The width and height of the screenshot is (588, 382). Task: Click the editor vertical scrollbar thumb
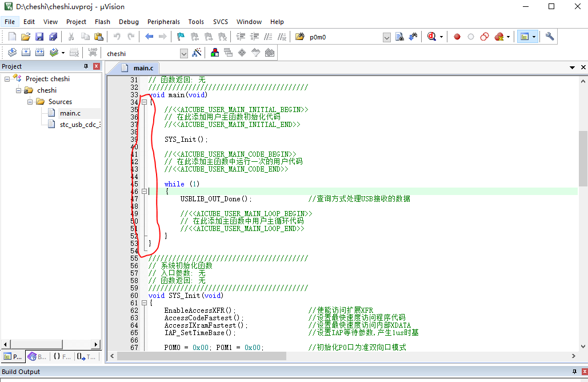[583, 158]
